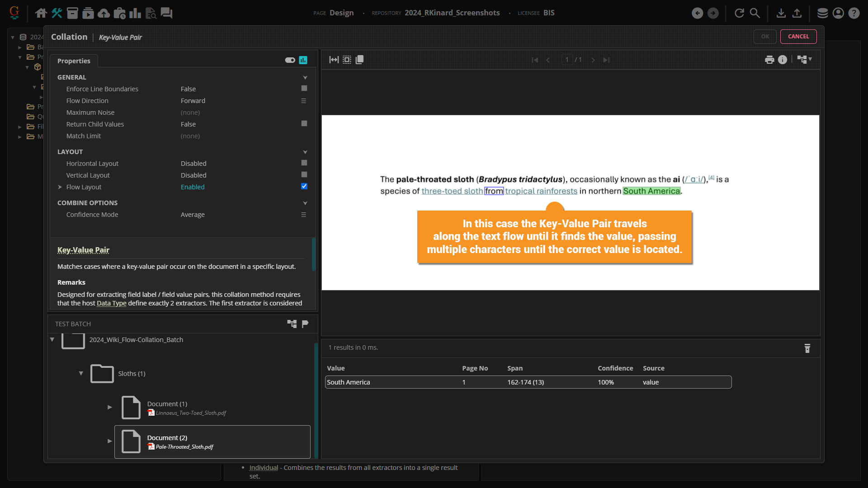Collapse the GENERAL section chevron
Image resolution: width=868 pixels, height=488 pixels.
click(x=305, y=77)
